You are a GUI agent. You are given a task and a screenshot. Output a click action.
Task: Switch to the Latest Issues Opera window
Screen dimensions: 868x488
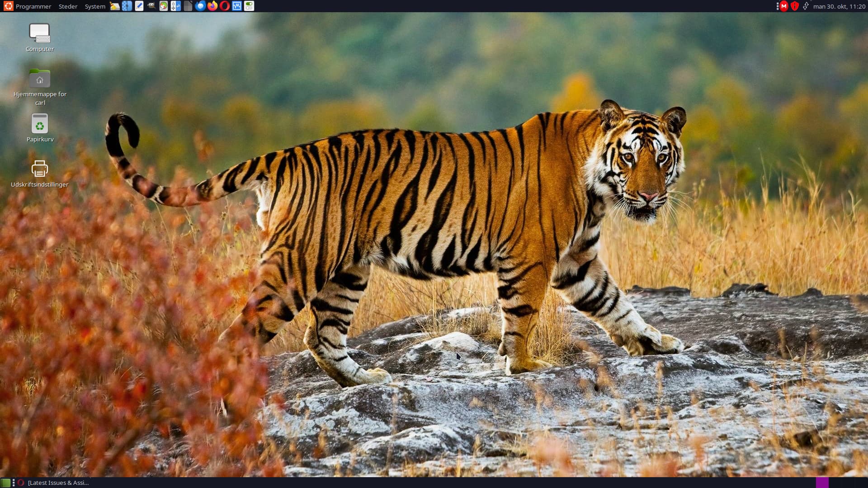53,483
